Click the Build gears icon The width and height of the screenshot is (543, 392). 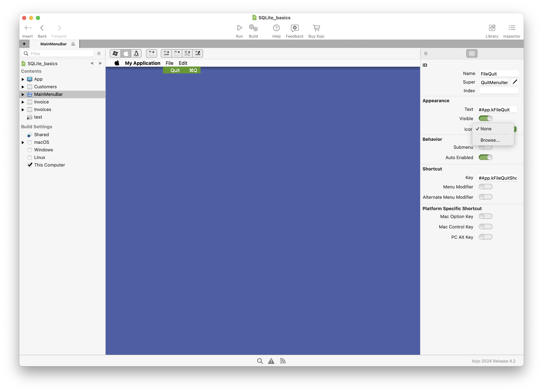[x=253, y=28]
